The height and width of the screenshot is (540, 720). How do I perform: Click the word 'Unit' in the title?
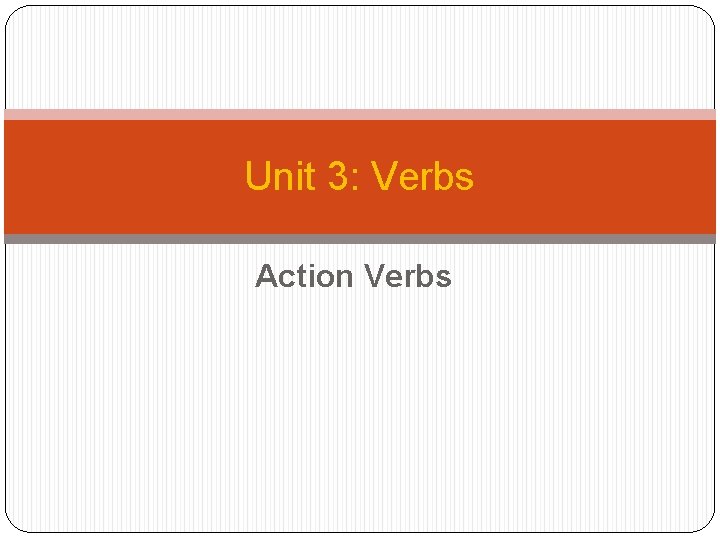272,177
